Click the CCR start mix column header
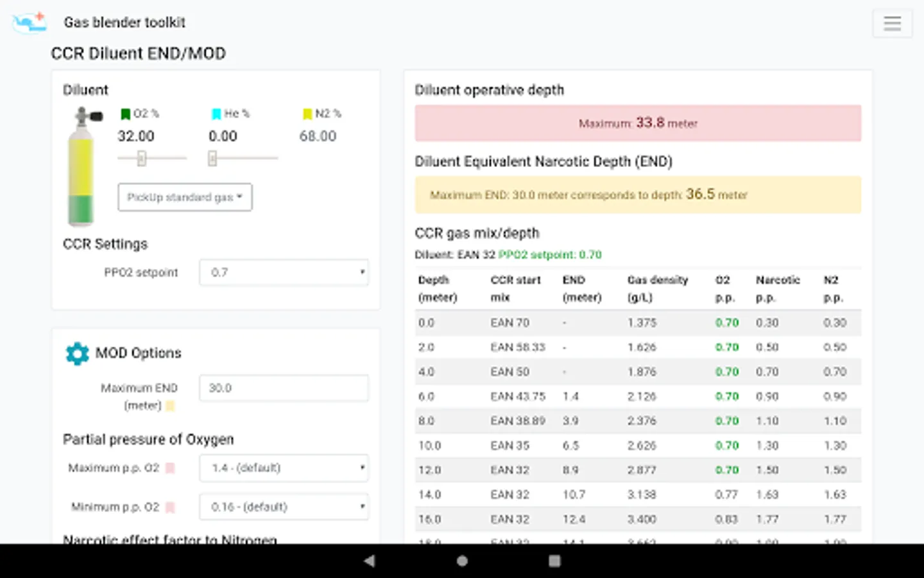Image resolution: width=924 pixels, height=578 pixels. click(515, 289)
